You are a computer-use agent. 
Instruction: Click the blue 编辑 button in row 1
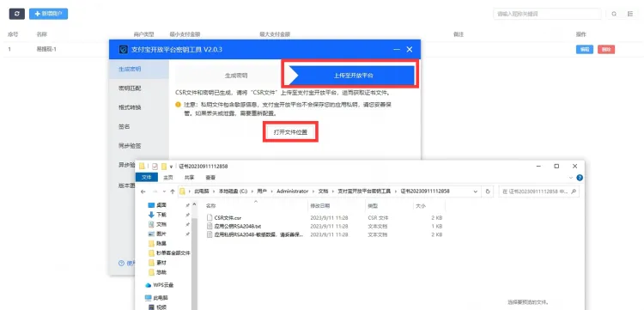584,50
